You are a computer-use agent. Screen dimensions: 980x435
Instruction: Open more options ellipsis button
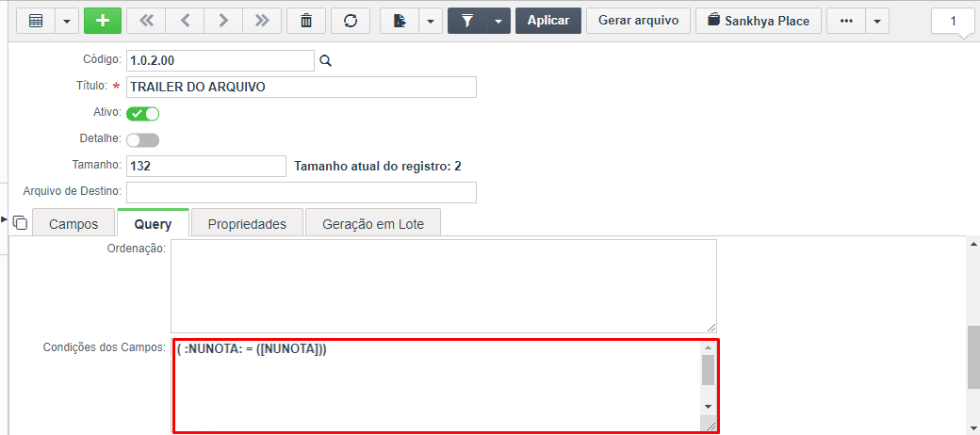[x=846, y=21]
